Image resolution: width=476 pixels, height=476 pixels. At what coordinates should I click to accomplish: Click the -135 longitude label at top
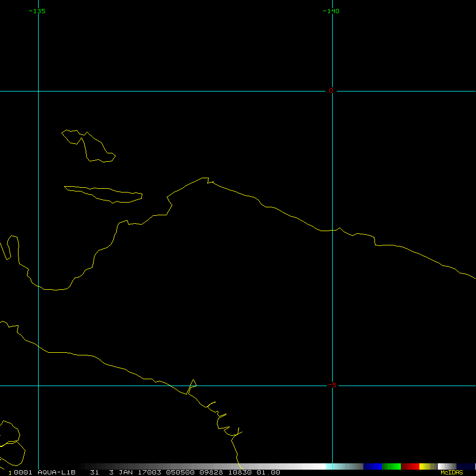click(37, 11)
